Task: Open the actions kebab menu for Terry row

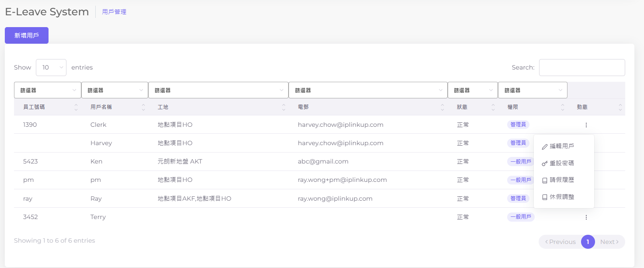Action: click(586, 217)
